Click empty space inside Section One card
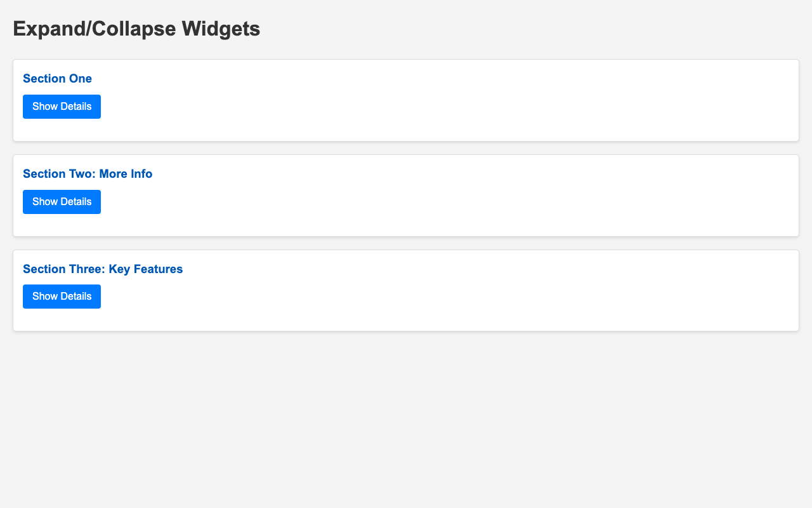 tap(444, 108)
